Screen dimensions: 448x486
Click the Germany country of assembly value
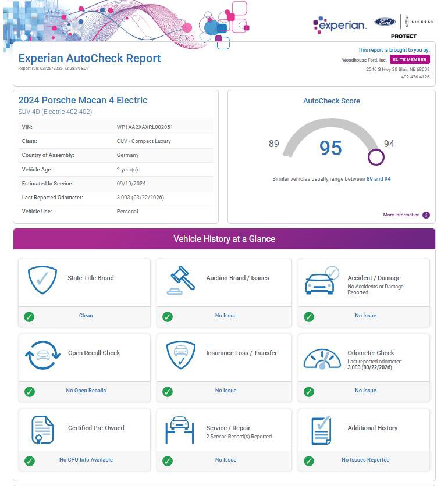click(127, 155)
